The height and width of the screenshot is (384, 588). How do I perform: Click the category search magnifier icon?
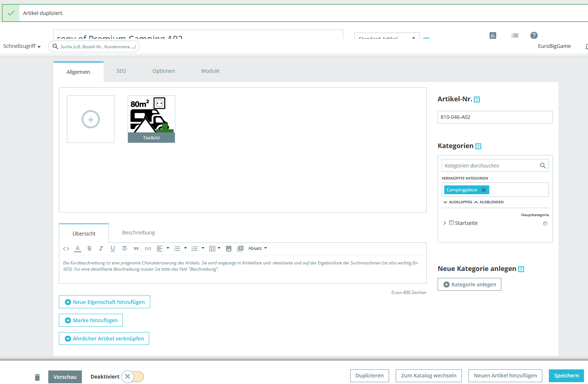pos(543,166)
